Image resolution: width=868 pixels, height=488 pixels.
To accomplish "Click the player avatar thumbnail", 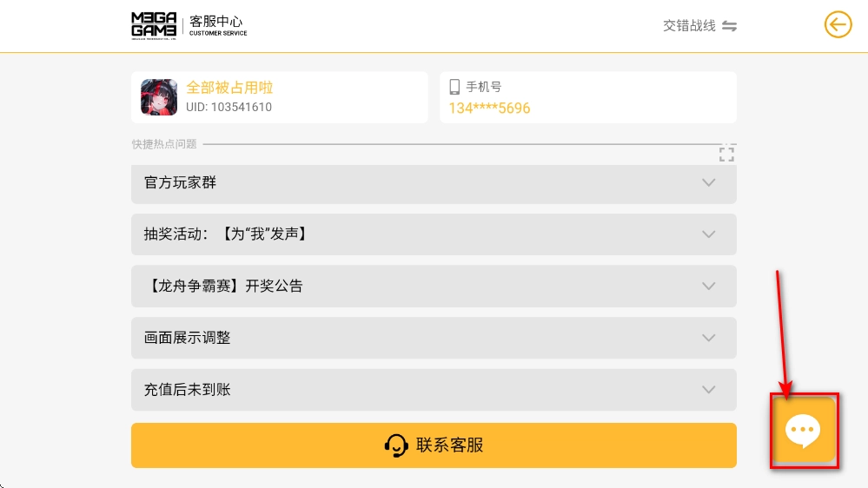I will [159, 97].
